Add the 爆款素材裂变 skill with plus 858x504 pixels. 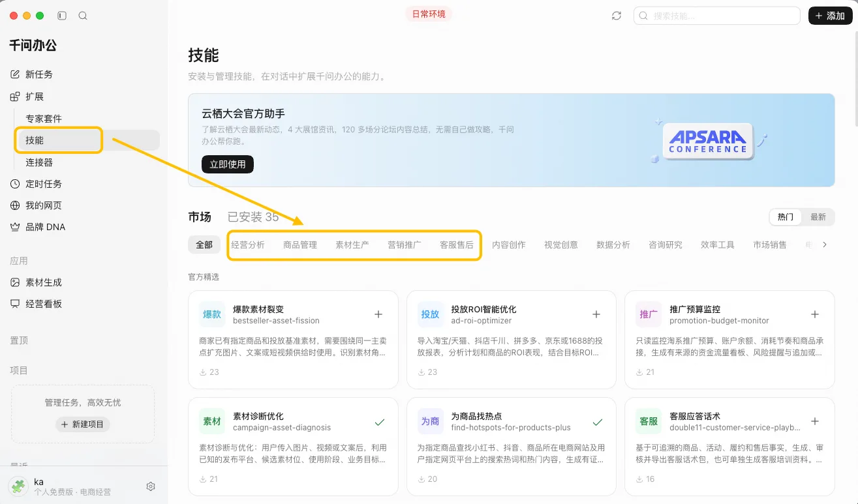click(x=378, y=314)
